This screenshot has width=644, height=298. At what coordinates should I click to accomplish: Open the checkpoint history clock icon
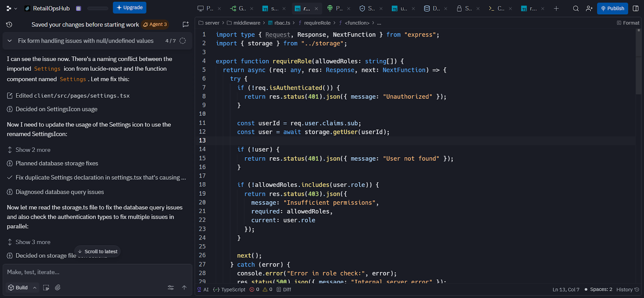pos(9,25)
